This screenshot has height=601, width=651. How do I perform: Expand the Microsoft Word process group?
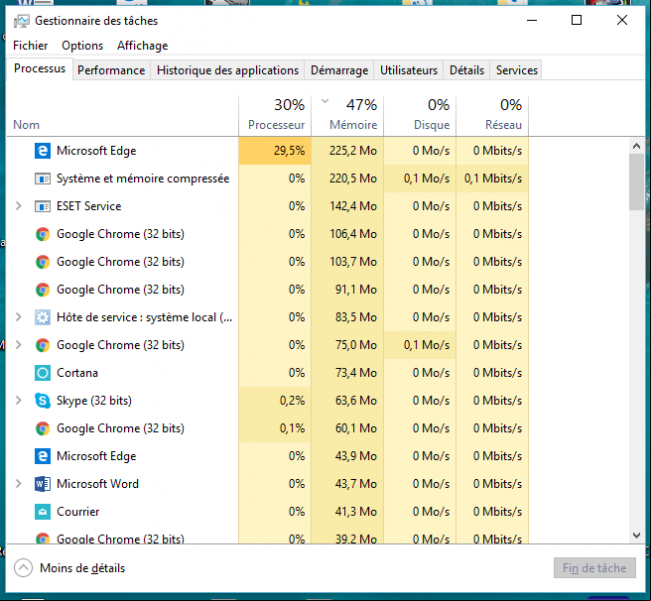click(x=18, y=484)
